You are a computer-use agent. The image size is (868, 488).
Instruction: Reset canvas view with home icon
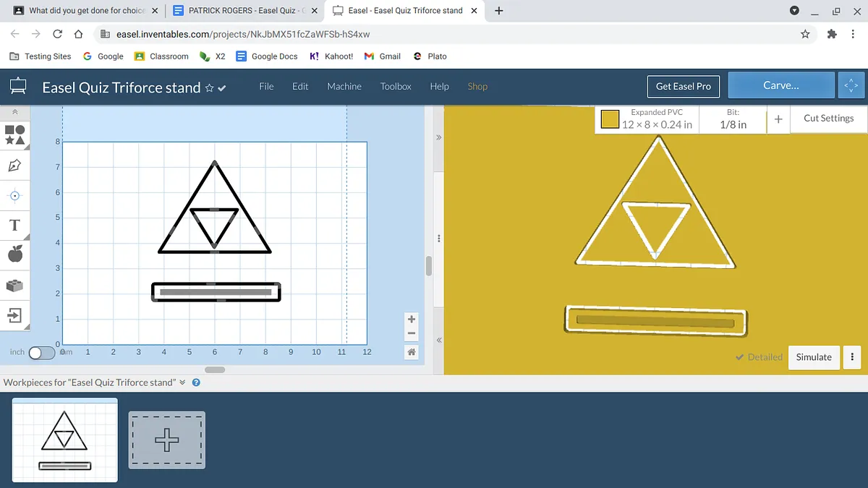(412, 352)
